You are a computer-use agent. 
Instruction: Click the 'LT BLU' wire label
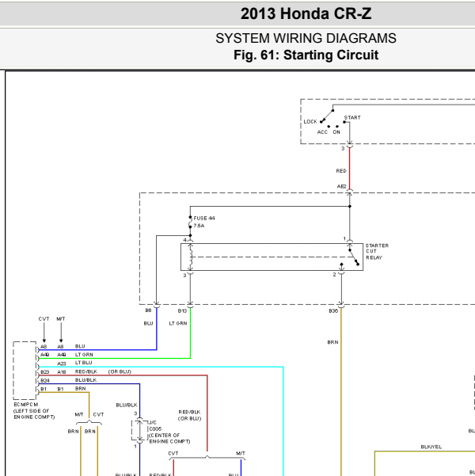point(83,363)
